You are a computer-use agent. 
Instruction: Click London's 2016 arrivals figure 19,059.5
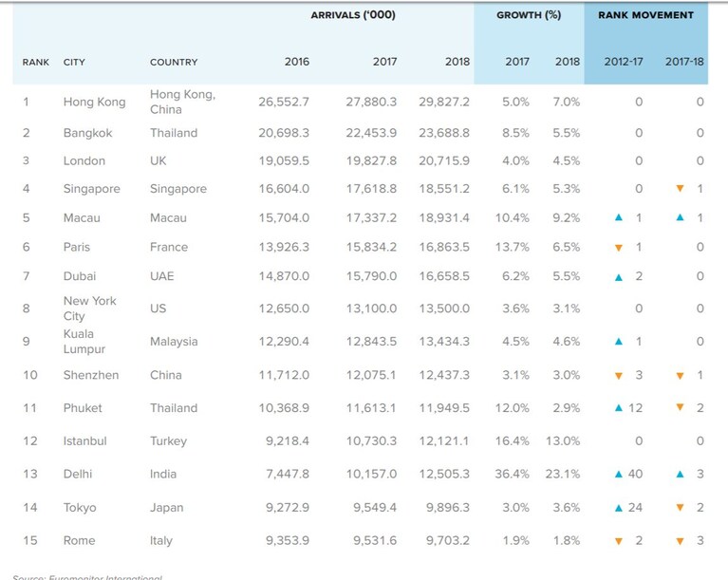click(x=284, y=160)
